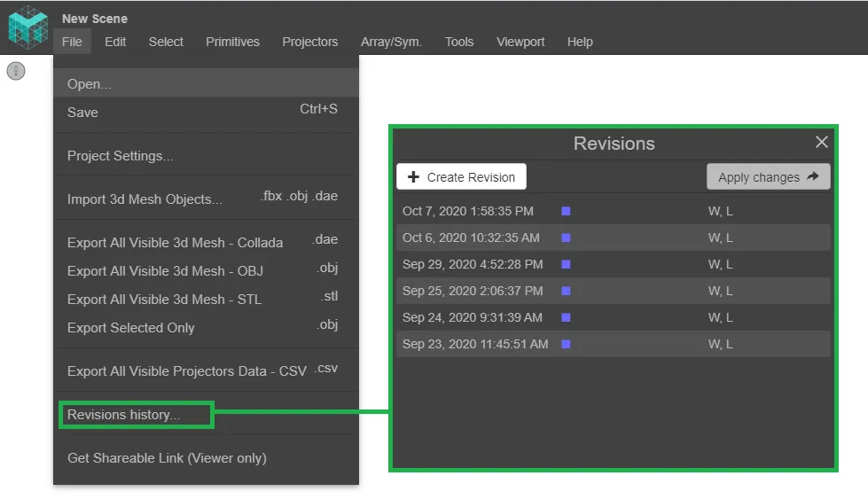Image resolution: width=868 pixels, height=499 pixels.
Task: Open Project Settings from the menu
Action: click(x=121, y=156)
